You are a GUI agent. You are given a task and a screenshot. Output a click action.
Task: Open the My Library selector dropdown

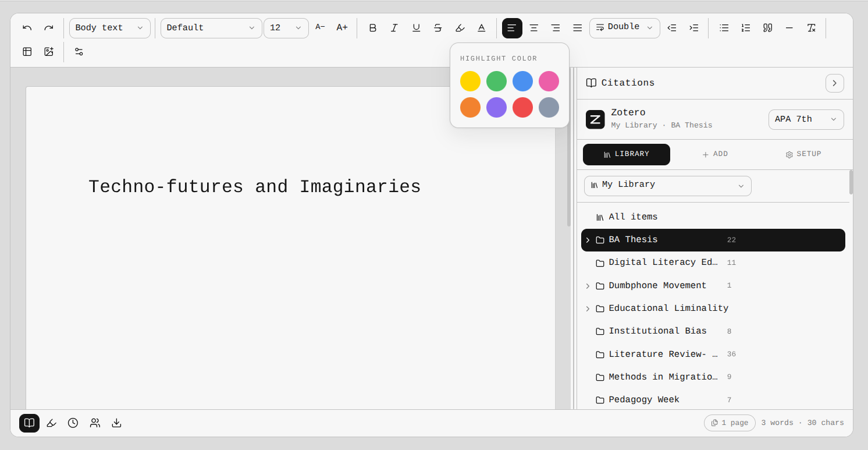[x=668, y=186]
